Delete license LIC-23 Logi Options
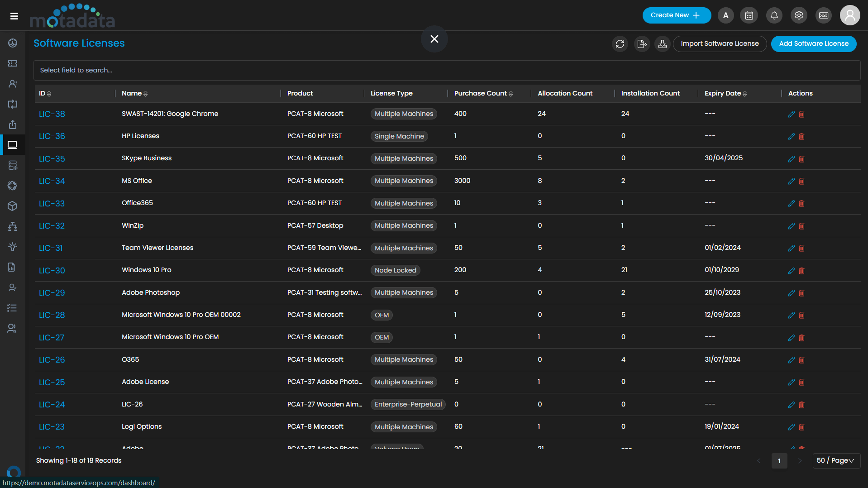 [x=801, y=427]
